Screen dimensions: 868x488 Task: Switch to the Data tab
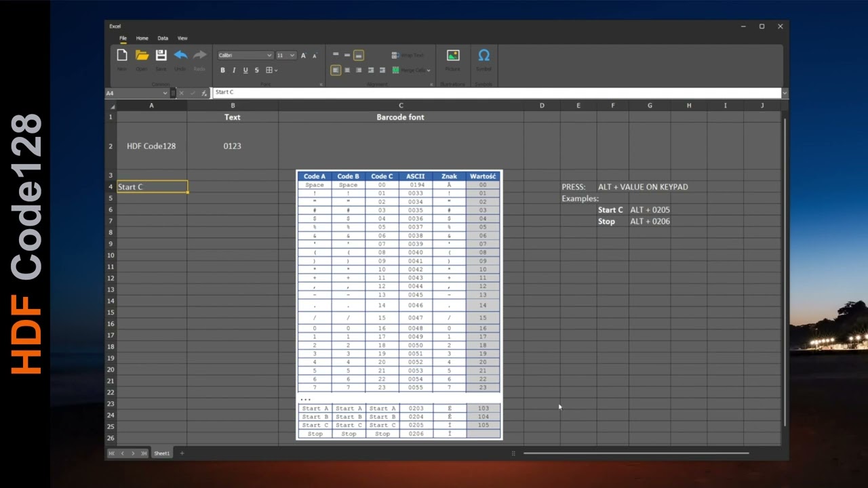163,39
